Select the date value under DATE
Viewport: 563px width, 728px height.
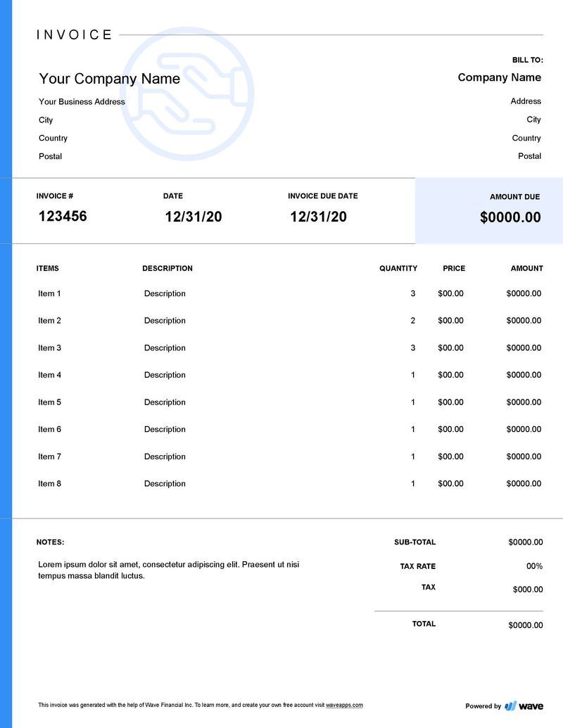[x=194, y=217]
